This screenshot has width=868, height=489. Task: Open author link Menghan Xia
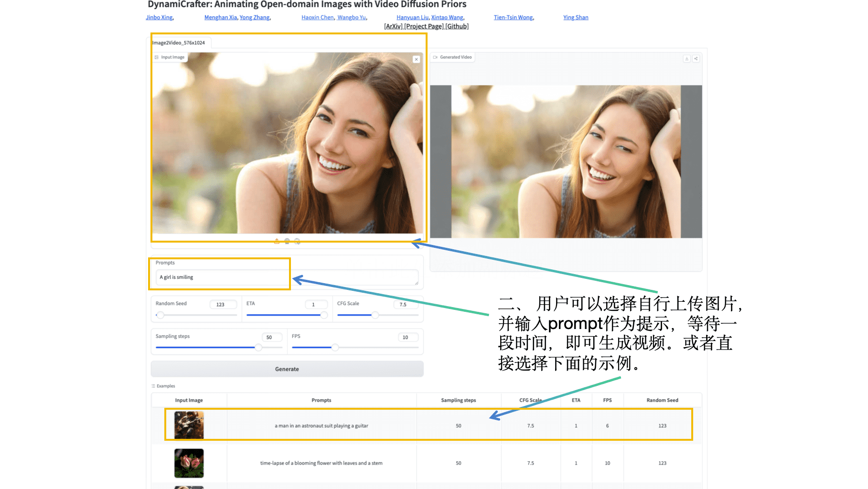click(x=221, y=17)
